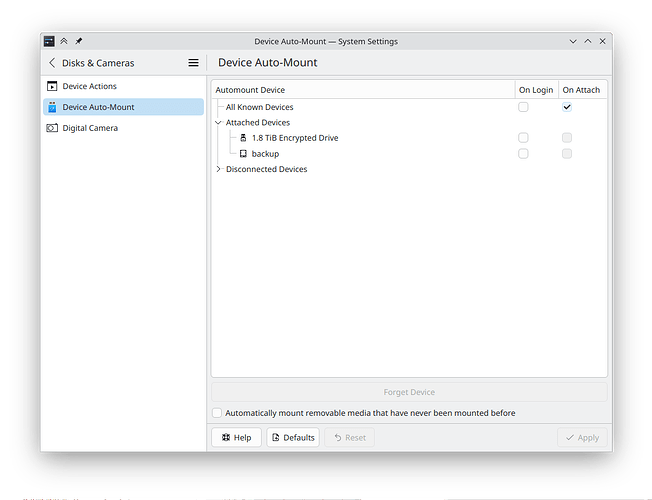
Task: Toggle On Login for 1.8 TiB Encrypted Drive
Action: pyautogui.click(x=523, y=138)
